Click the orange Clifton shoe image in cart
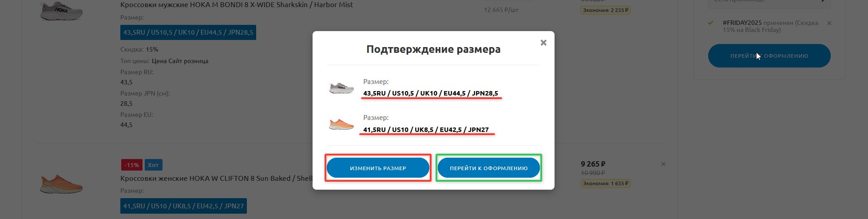Screen dimensions: 868x219 pyautogui.click(x=61, y=184)
